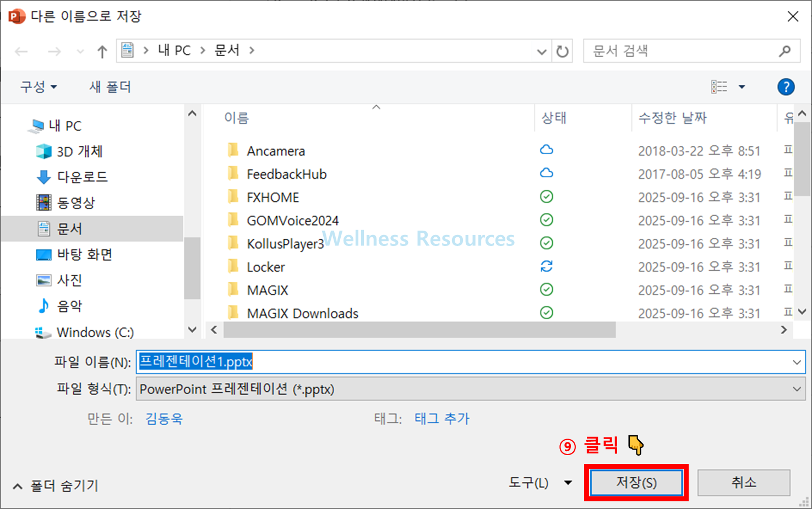The height and width of the screenshot is (509, 812).
Task: Select 문서 in the address path
Action: click(227, 51)
